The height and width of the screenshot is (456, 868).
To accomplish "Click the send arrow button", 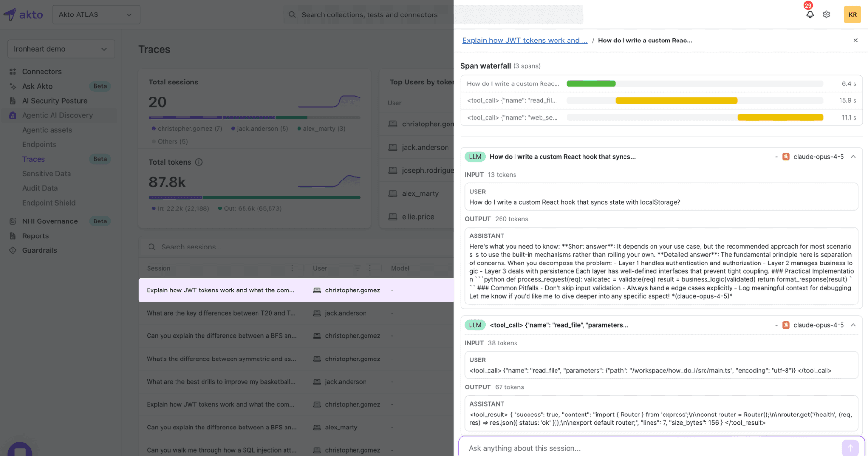I will [850, 448].
